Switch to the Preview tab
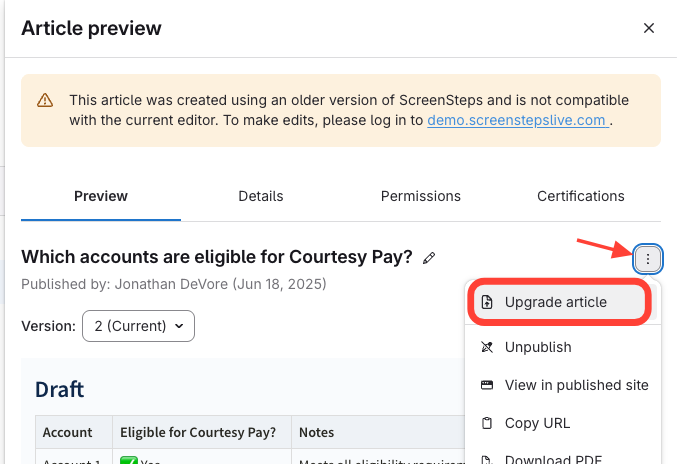Viewport: 677px width, 464px height. point(101,196)
